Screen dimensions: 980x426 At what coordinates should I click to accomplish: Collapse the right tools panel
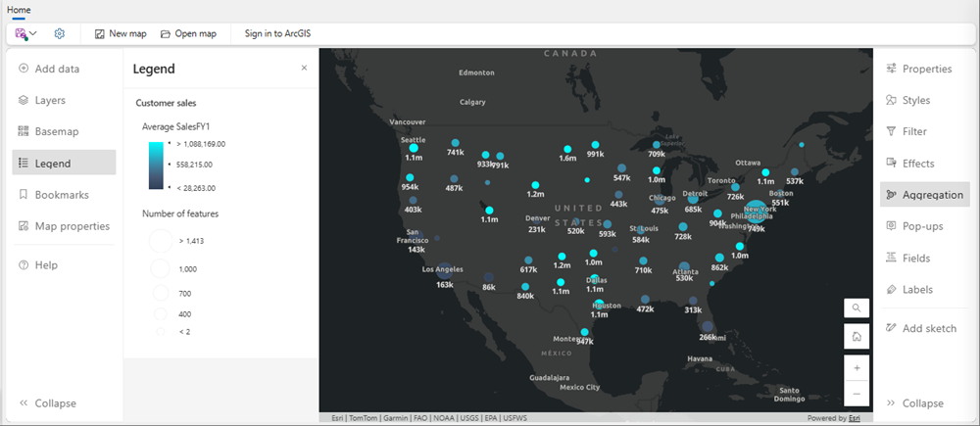point(915,402)
